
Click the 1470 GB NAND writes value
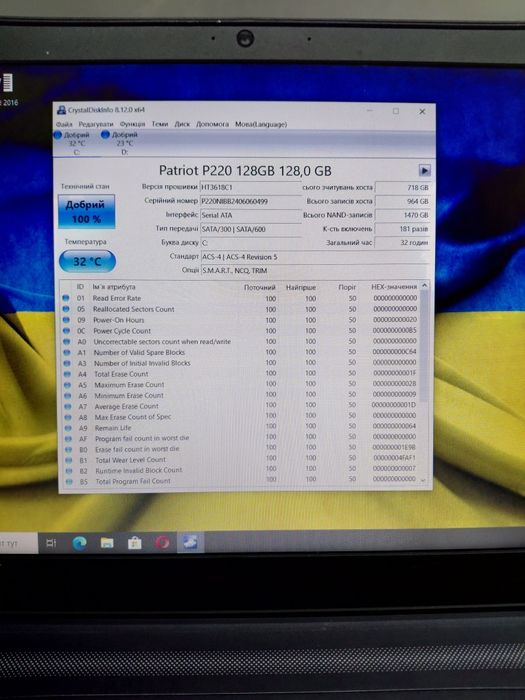(403, 215)
